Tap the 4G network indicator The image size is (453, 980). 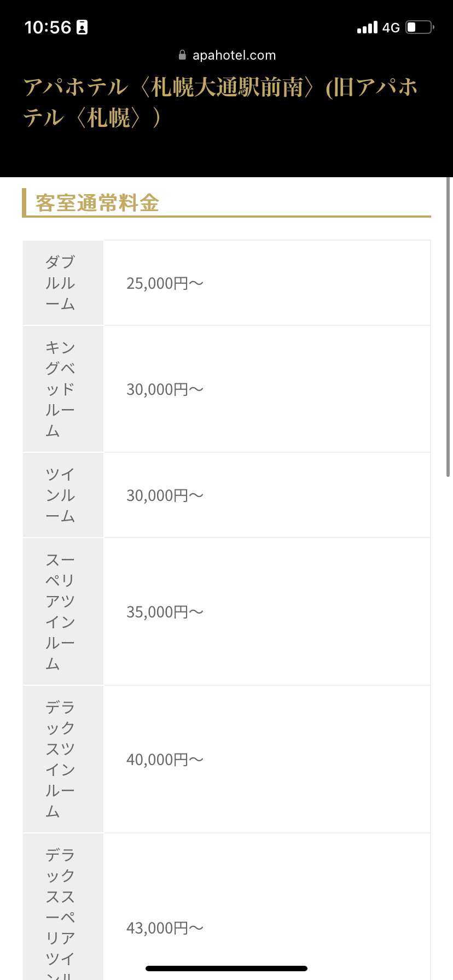391,27
